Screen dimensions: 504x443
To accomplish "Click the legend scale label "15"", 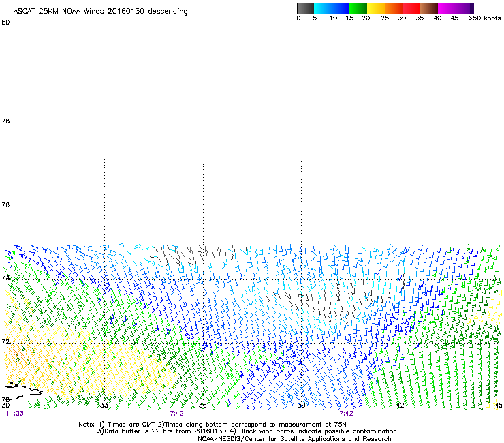I will pyautogui.click(x=349, y=18).
